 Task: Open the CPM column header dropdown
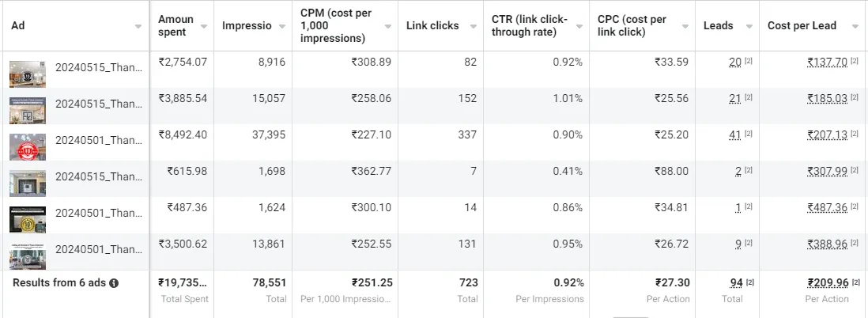[388, 26]
